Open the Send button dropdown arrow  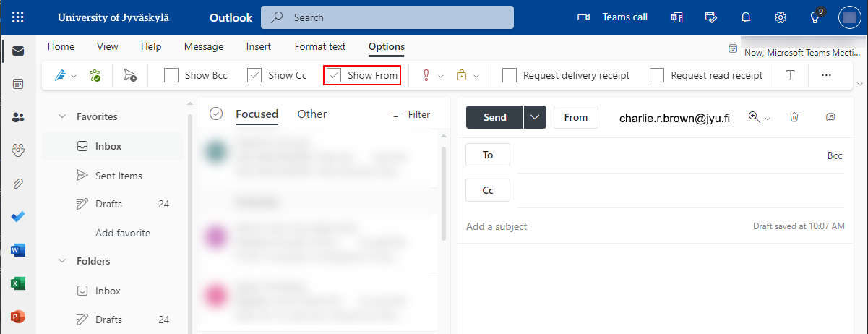pyautogui.click(x=535, y=117)
